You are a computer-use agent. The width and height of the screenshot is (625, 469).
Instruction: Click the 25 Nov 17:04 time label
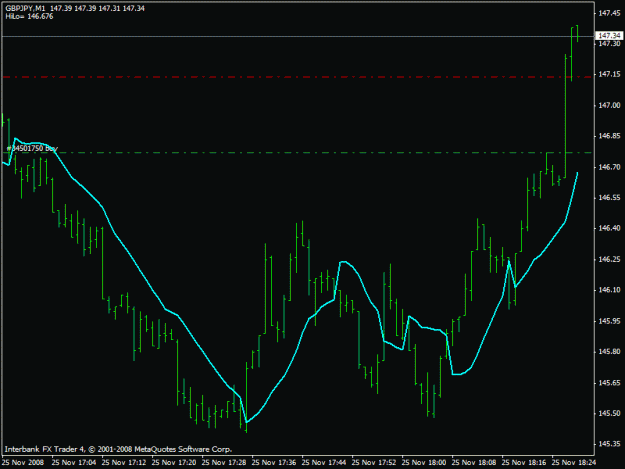click(74, 463)
